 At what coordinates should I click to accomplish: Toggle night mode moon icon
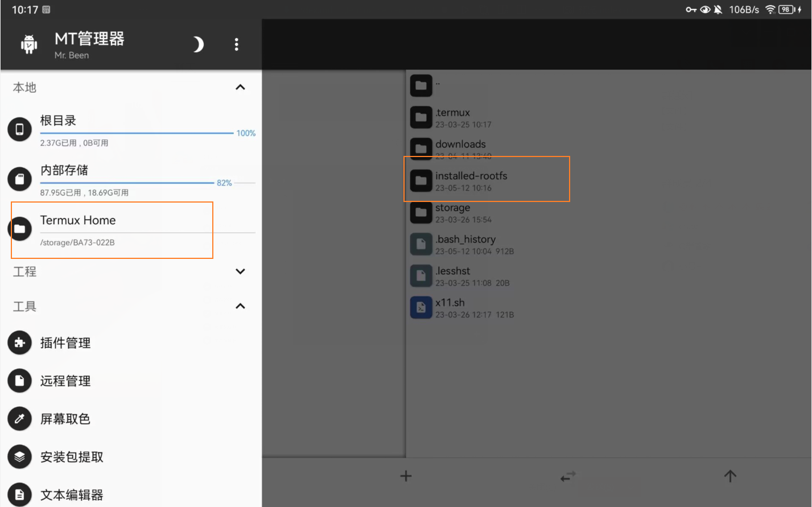point(197,44)
